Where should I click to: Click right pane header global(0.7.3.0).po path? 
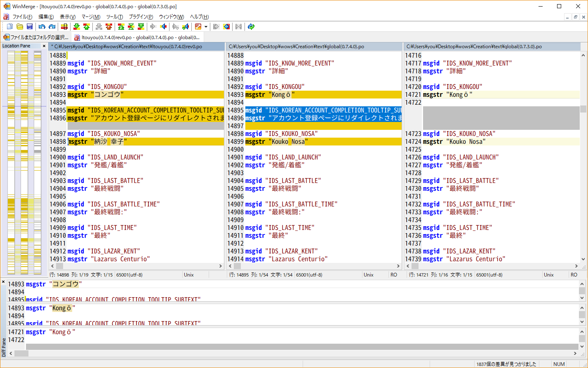click(x=492, y=47)
